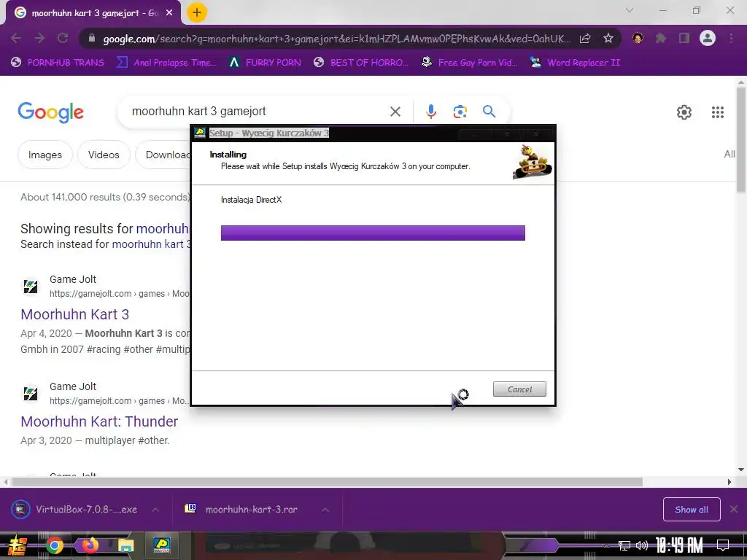Start voice search with microphone icon
Screen dimensions: 747x560
coord(430,112)
